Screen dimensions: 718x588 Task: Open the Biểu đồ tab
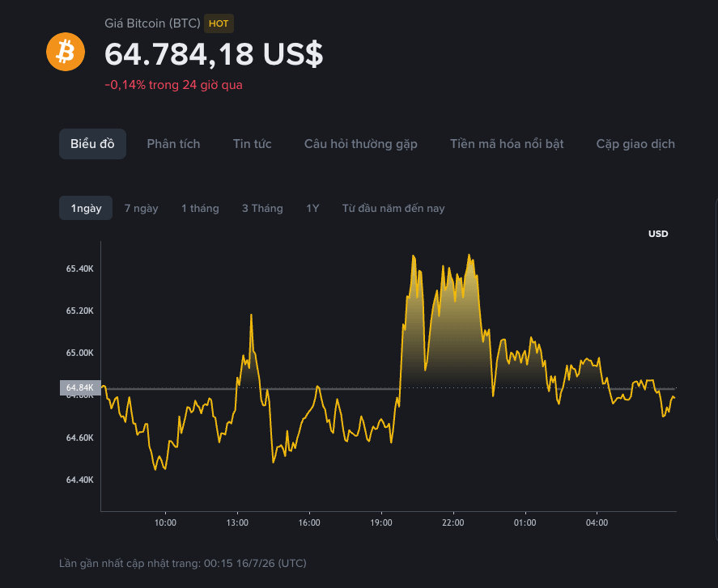[92, 144]
